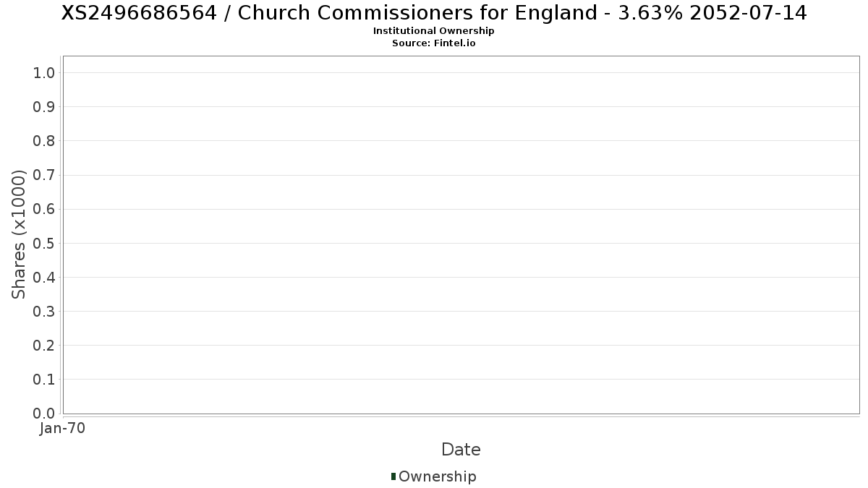Click the 0.2 y-axis tick label
868x488 pixels.
[x=44, y=346]
